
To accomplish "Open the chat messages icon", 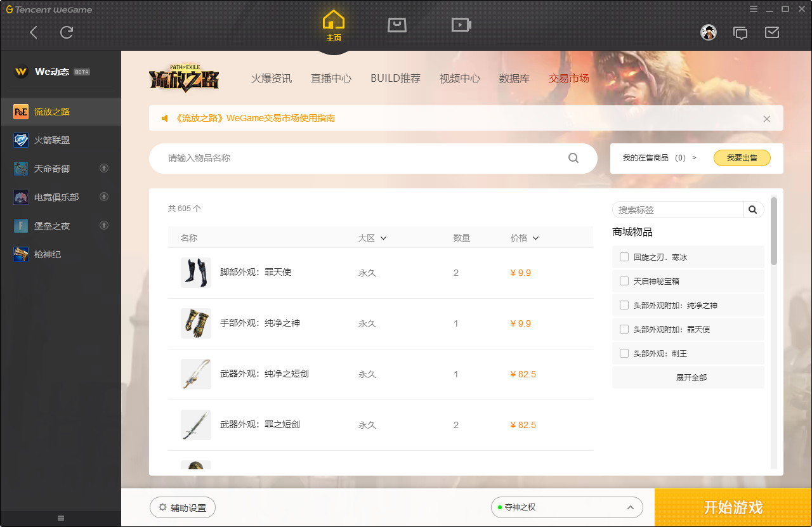I will (x=740, y=32).
